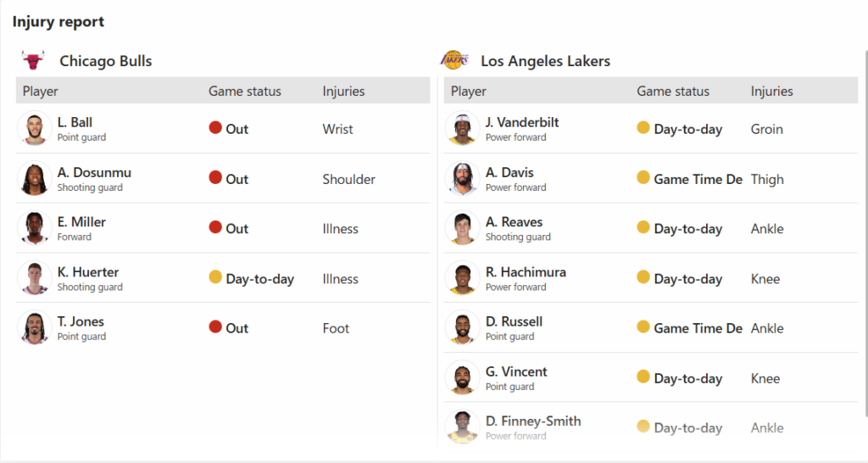
Task: Click D. Russell player name
Action: click(x=514, y=321)
